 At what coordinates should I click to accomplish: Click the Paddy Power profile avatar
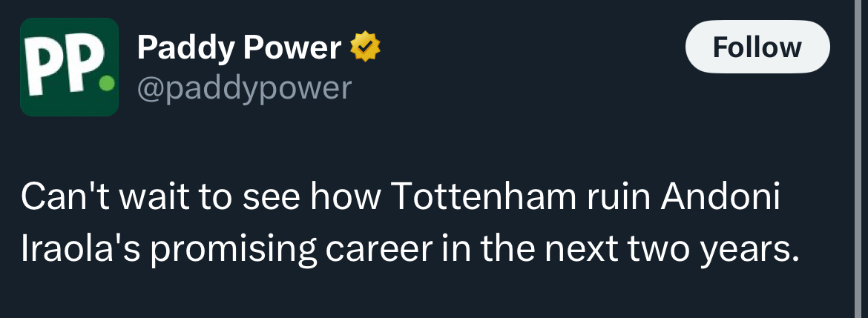69,67
